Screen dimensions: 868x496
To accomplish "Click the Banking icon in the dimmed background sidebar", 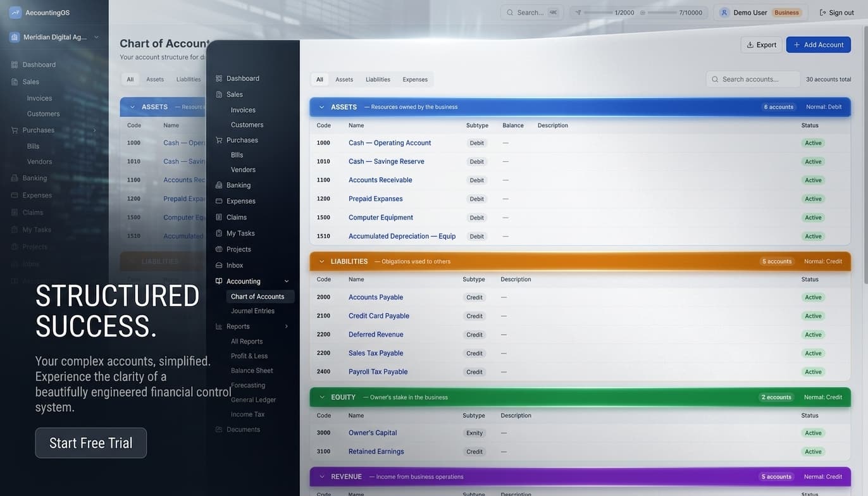I will pyautogui.click(x=15, y=178).
